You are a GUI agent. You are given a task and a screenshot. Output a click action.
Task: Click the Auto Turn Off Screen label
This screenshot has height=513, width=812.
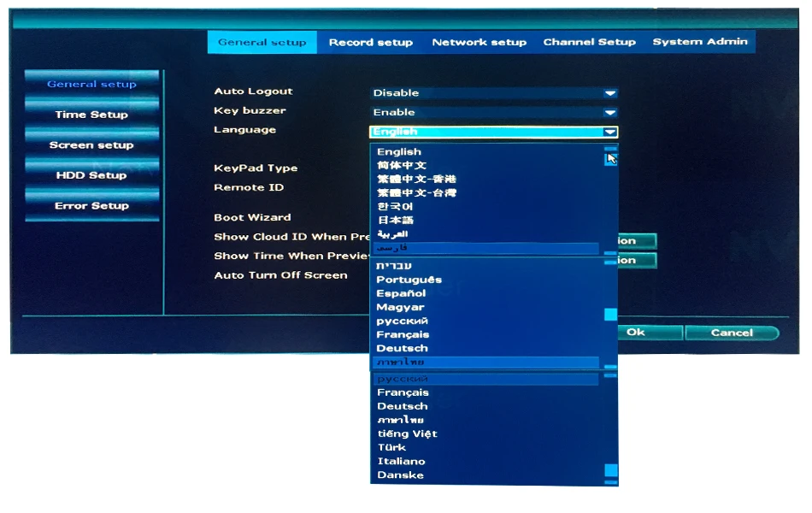280,275
